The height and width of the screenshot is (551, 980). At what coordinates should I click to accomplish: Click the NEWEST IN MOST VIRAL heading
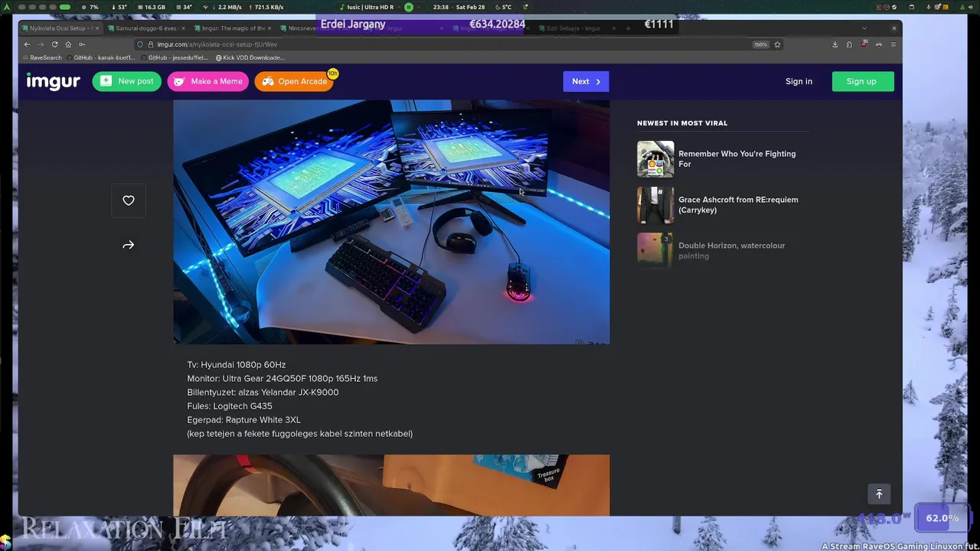click(682, 123)
